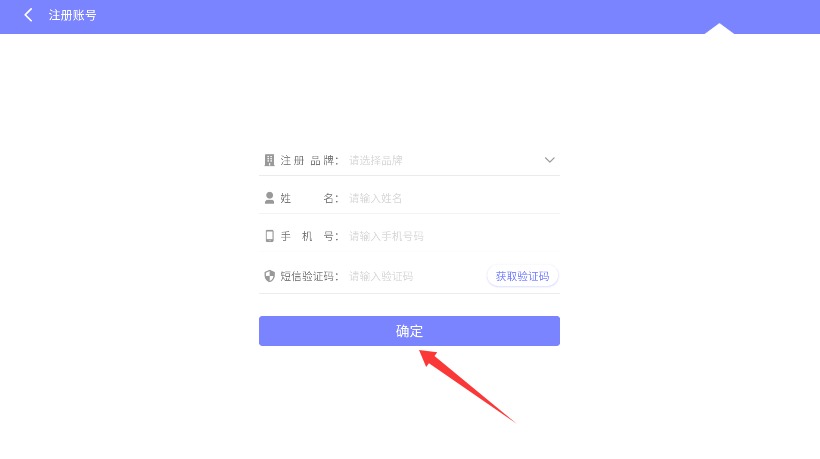Click the 注册品牌 field label
Viewport: 820px width, 459px height.
309,160
